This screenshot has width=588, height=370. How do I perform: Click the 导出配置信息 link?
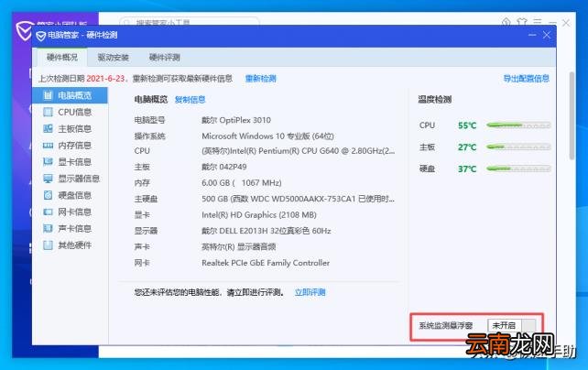(526, 79)
